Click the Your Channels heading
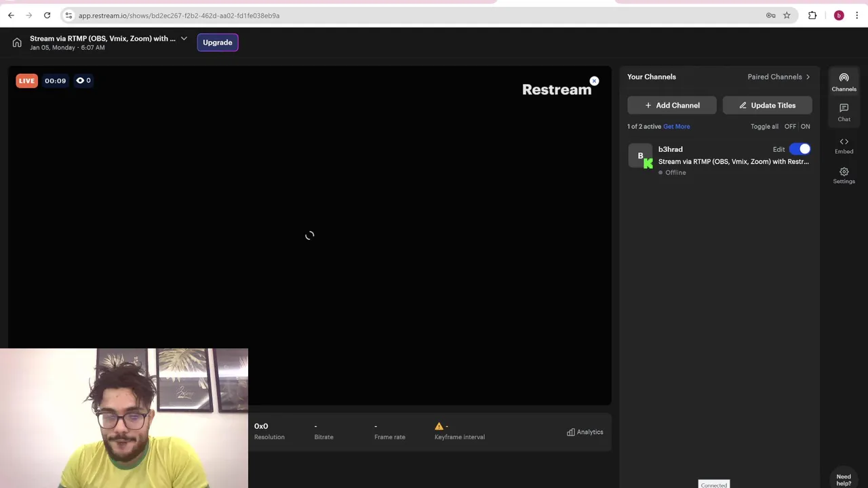 (652, 77)
